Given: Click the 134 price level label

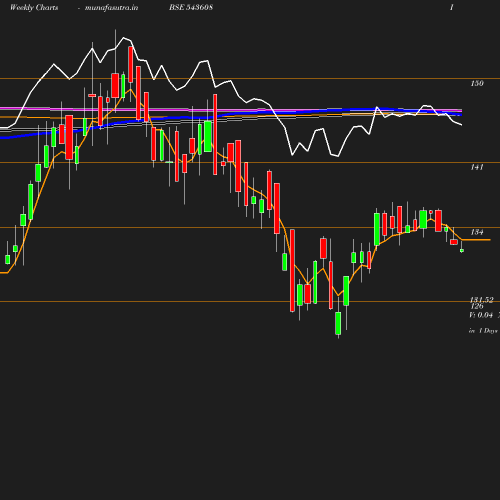Looking at the screenshot, I should [x=477, y=232].
